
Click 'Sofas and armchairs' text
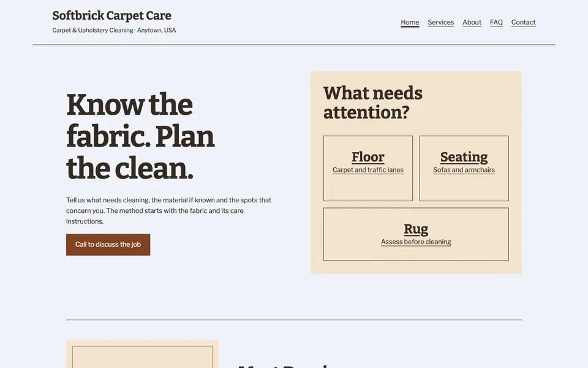coord(464,170)
